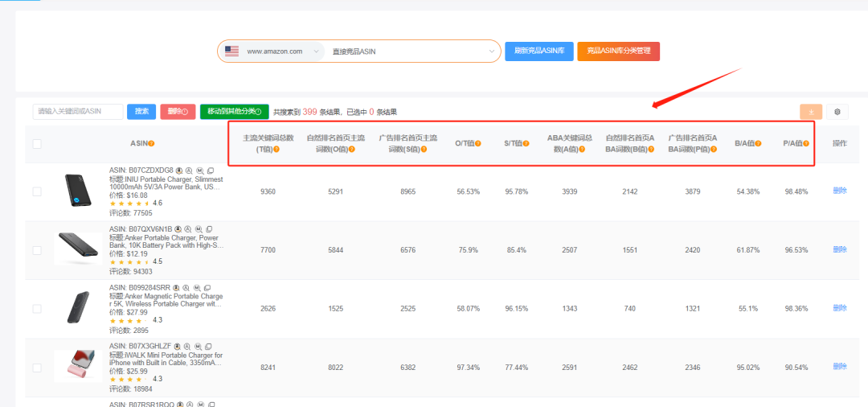Click copy icon next to ASIN B07QXV6N1B

pyautogui.click(x=209, y=228)
